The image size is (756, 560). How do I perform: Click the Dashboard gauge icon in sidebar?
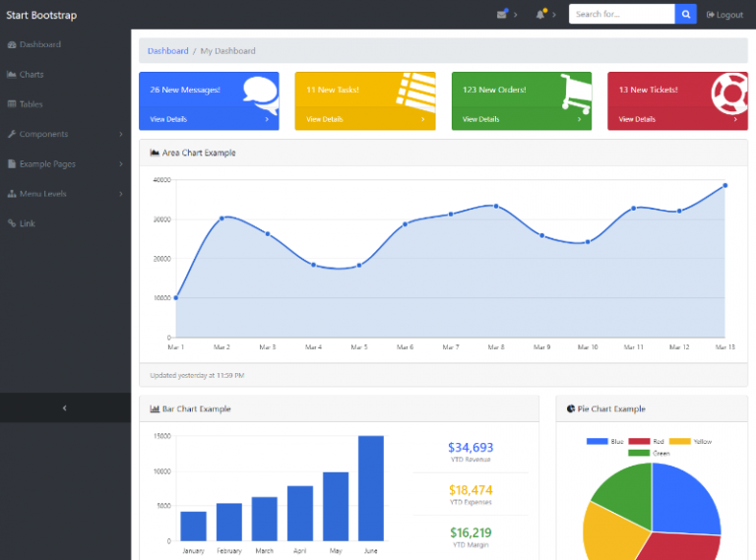(x=12, y=44)
